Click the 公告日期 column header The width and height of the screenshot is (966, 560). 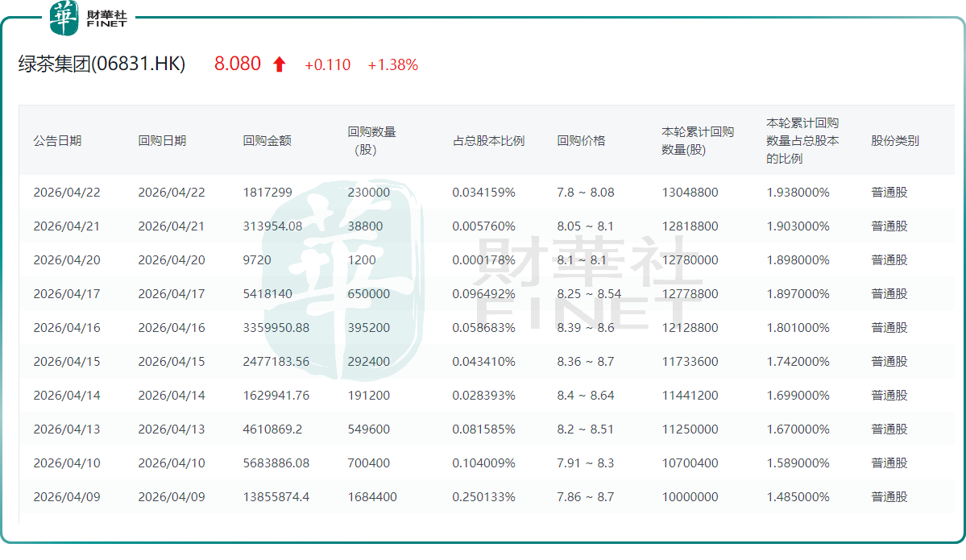coord(57,140)
